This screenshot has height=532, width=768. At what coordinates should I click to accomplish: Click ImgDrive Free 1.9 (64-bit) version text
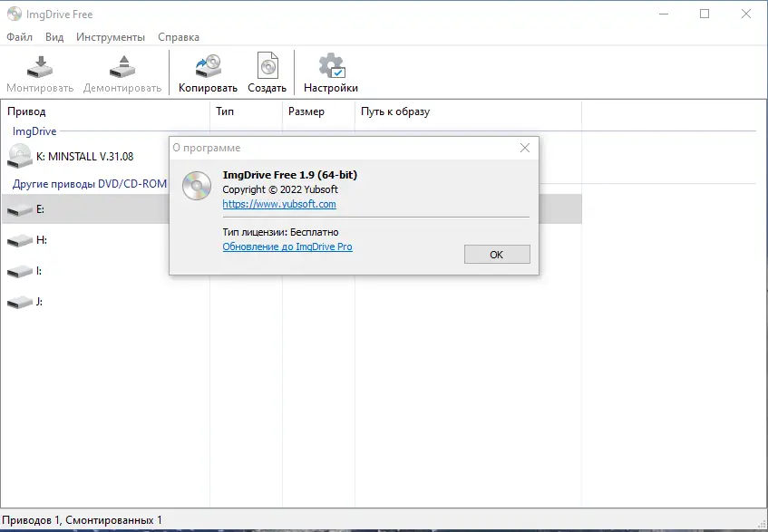(290, 175)
